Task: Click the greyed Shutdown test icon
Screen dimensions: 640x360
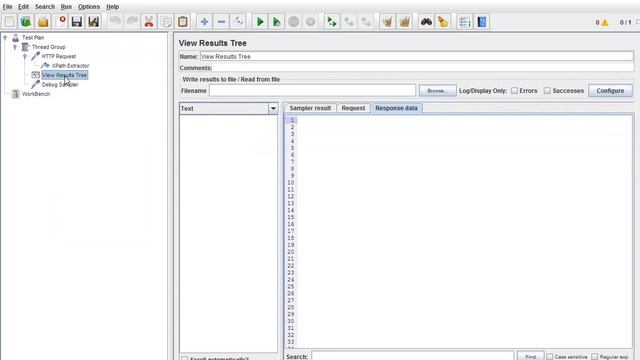Action: (311, 22)
